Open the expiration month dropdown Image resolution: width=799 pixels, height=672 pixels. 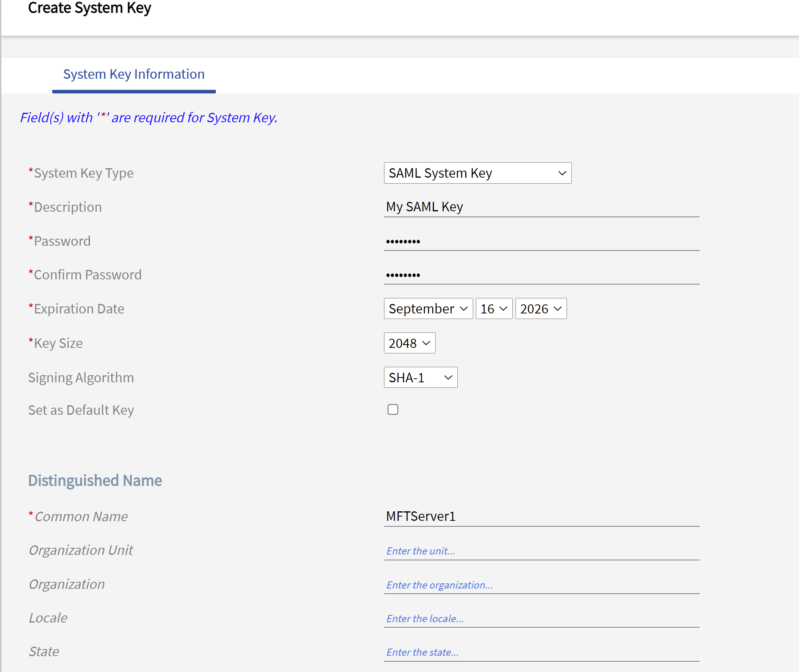coord(428,309)
